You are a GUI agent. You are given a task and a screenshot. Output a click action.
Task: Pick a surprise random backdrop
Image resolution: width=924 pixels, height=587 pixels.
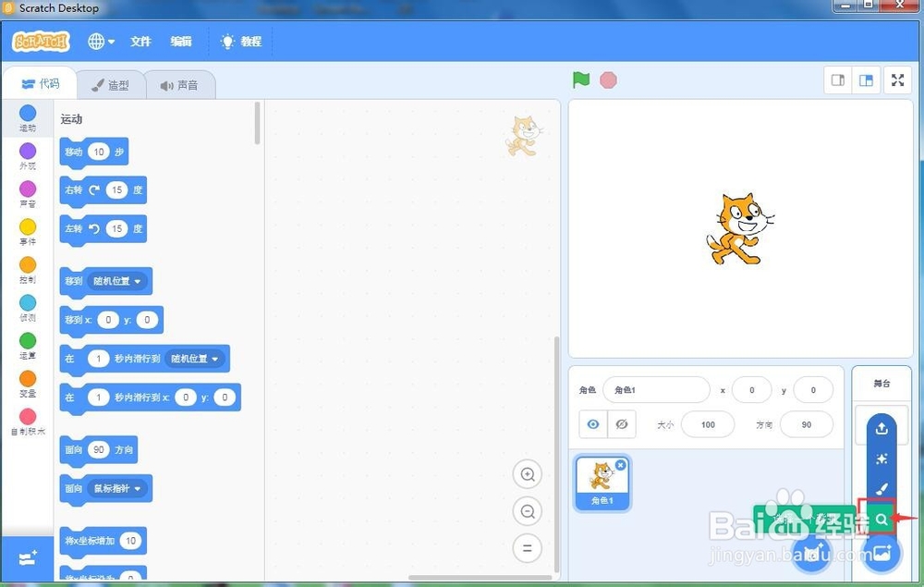(x=881, y=459)
